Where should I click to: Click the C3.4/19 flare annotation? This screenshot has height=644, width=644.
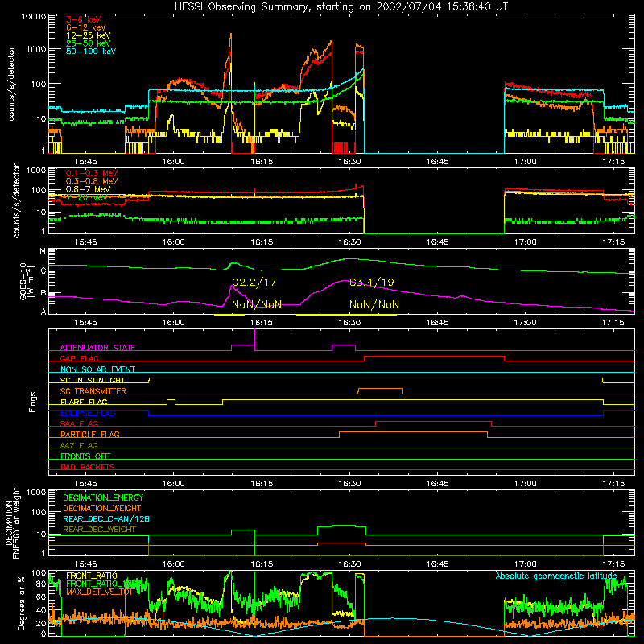click(x=372, y=283)
